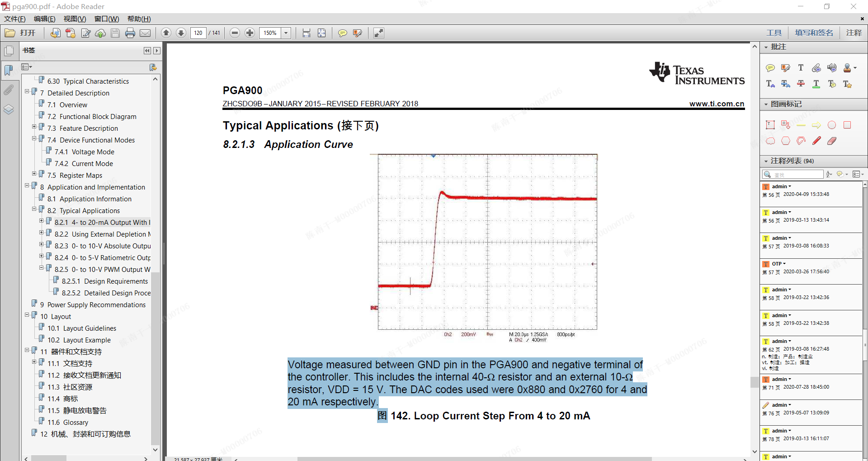Zoom out with the minus button
Image resolution: width=868 pixels, height=461 pixels.
coord(235,33)
